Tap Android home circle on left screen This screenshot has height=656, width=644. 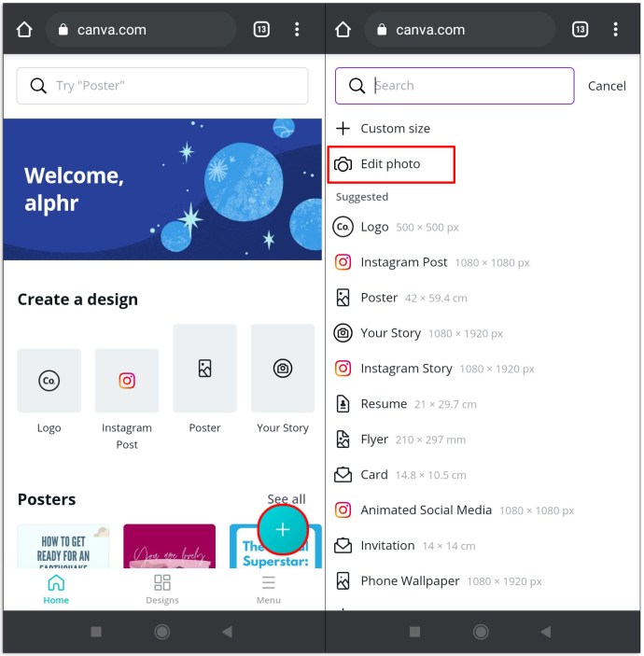coord(162,632)
